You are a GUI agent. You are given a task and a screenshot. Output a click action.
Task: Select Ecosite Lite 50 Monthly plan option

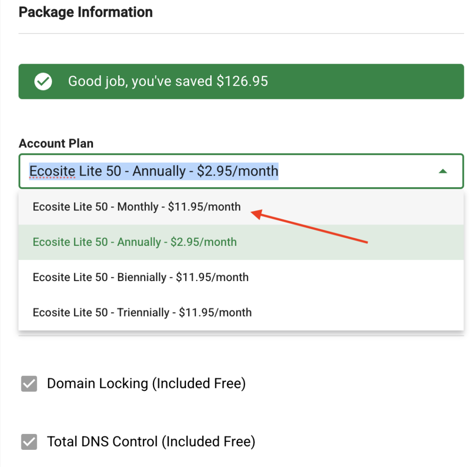point(137,207)
